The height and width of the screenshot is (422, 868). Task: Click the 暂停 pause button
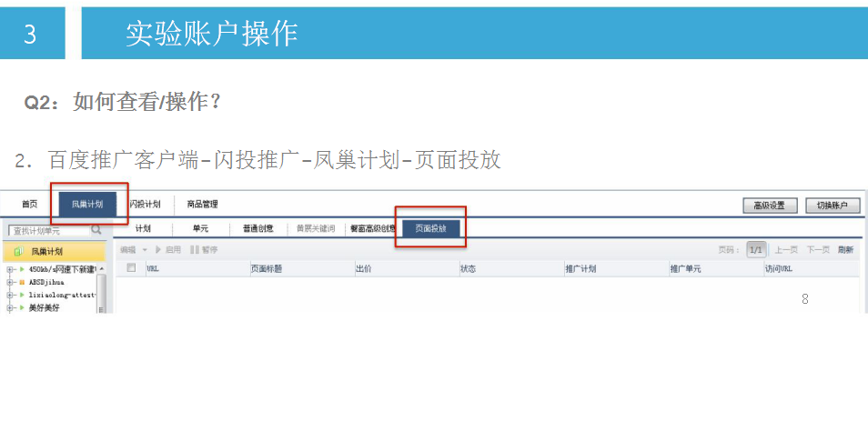(x=204, y=250)
